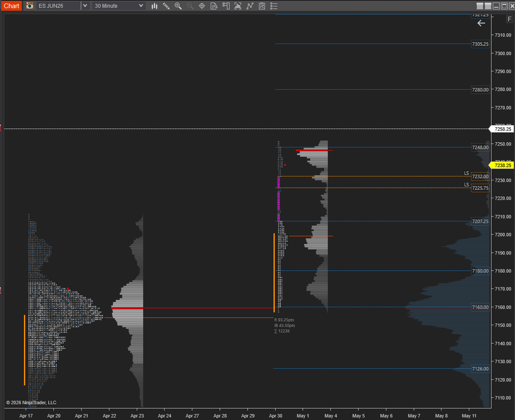
Task: Open the strategies clipboard icon
Action: pyautogui.click(x=262, y=6)
